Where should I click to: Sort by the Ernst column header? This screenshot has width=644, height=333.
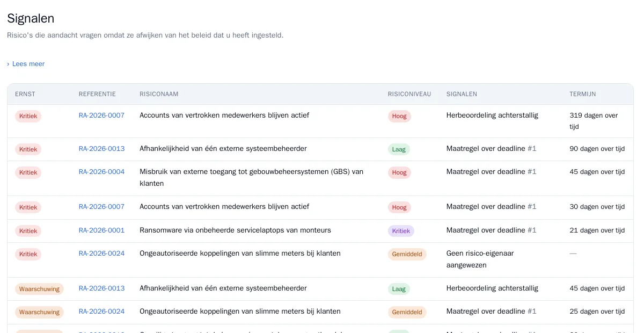tap(25, 94)
